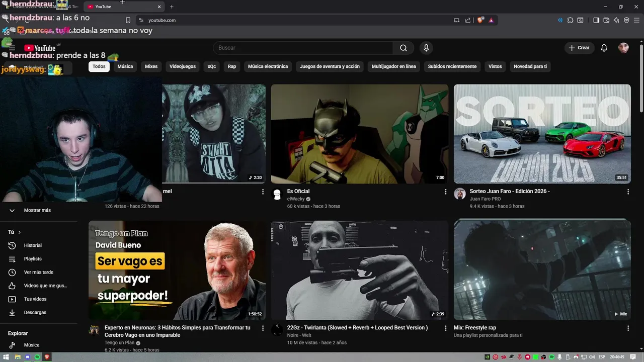Viewport: 644px width, 362px height.
Task: Select the Todos filter chip
Action: [99, 66]
